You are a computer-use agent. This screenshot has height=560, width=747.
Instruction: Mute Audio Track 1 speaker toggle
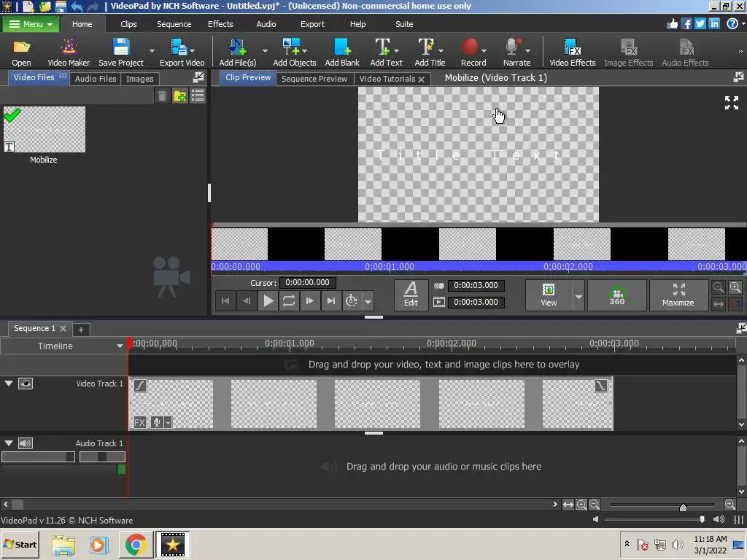tap(26, 443)
